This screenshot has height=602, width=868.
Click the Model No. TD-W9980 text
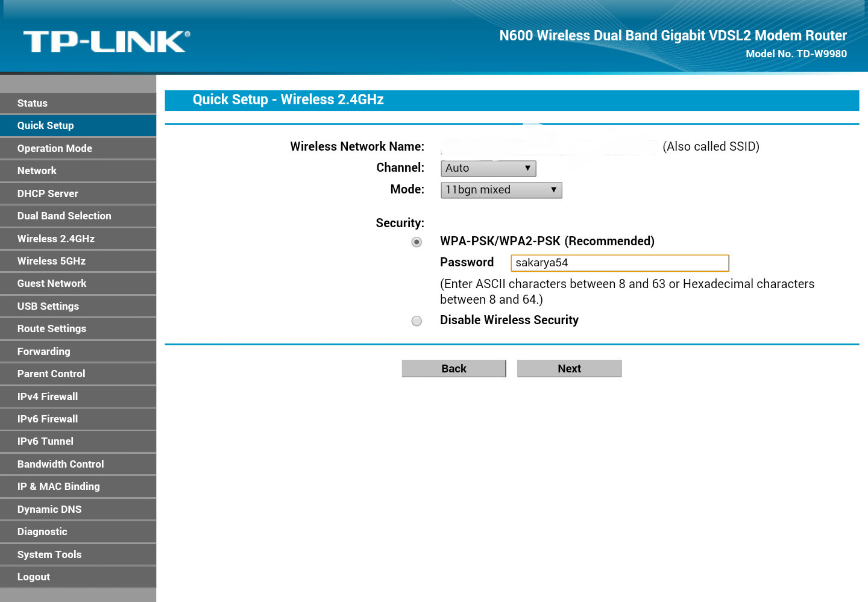pos(796,54)
